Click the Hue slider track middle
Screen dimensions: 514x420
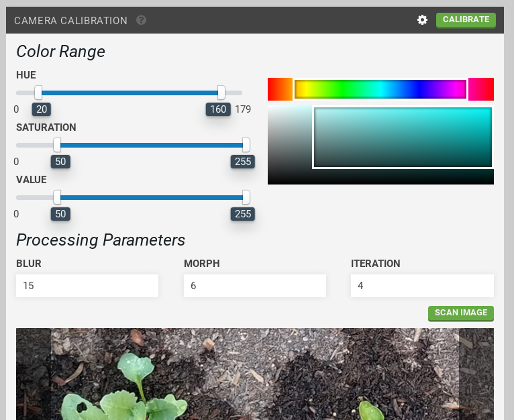[130, 93]
